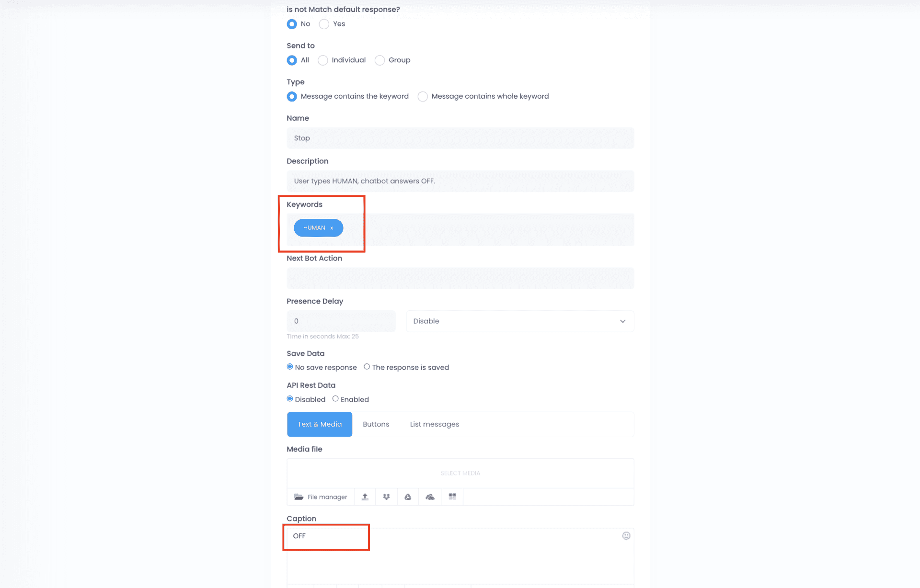Click the OneDrive cloud import icon
The height and width of the screenshot is (588, 920).
(430, 497)
